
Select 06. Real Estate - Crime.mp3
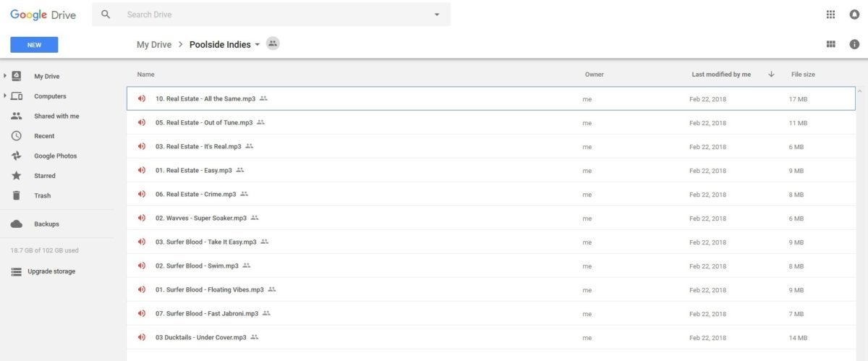pos(490,194)
